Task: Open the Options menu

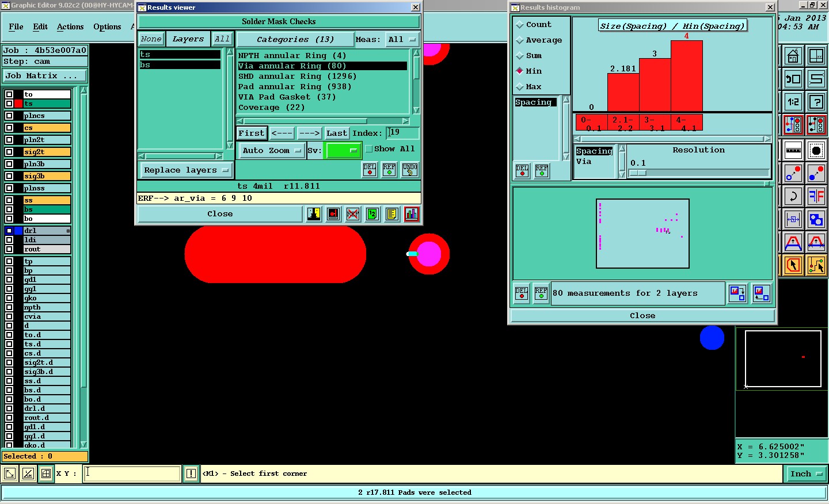Action: tap(107, 27)
